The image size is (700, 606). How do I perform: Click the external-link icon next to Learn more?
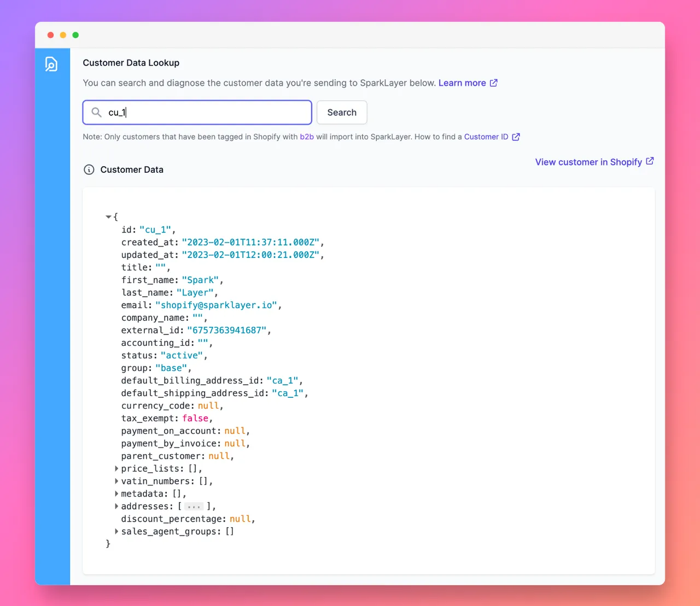coord(494,83)
